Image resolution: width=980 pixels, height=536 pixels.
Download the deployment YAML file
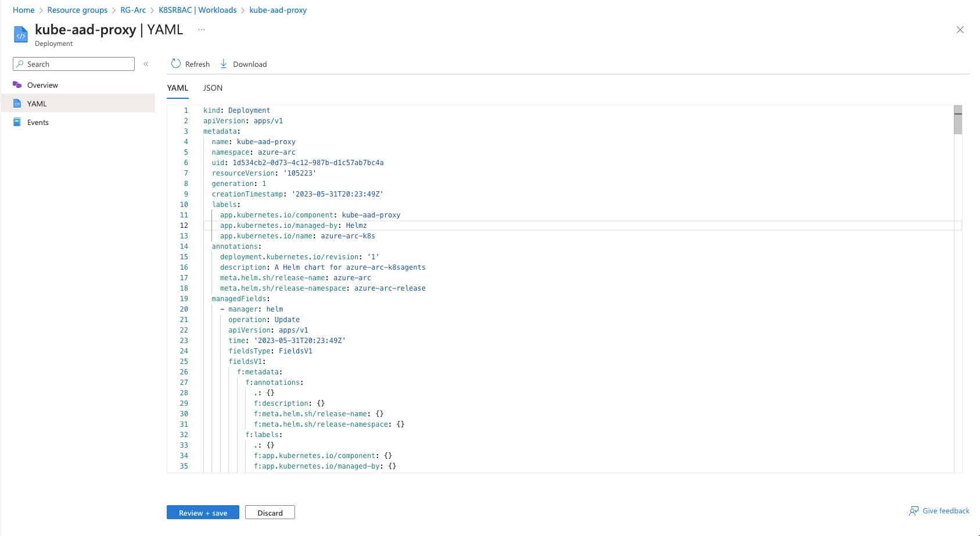click(x=243, y=64)
